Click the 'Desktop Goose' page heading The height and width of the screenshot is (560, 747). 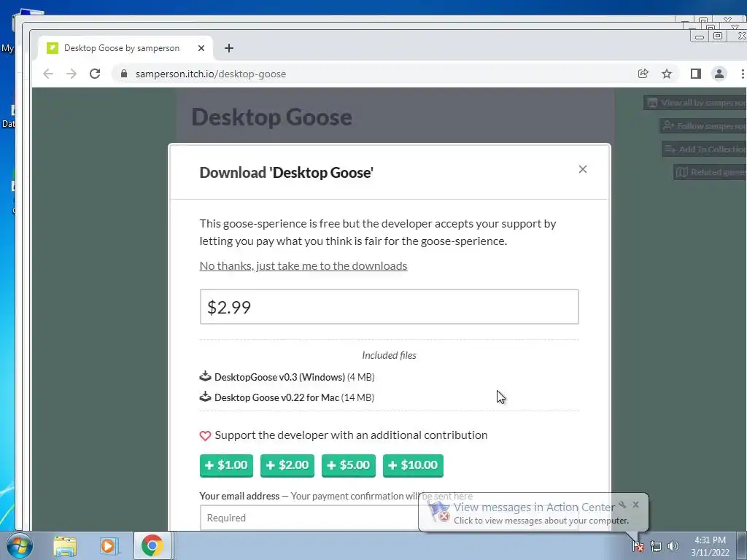click(x=271, y=117)
